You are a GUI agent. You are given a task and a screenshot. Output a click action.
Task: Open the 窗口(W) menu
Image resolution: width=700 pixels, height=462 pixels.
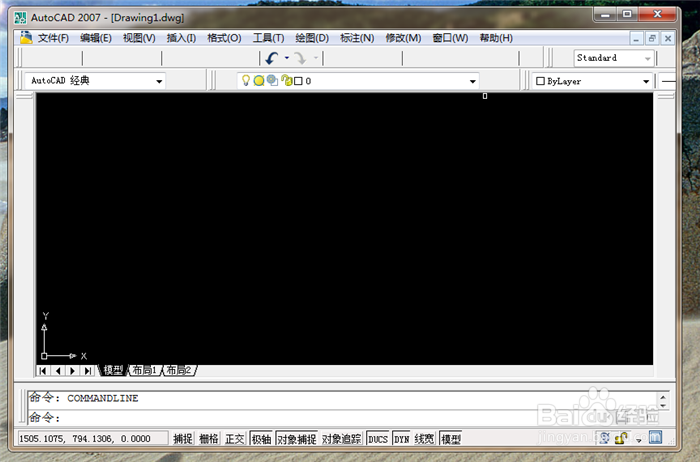point(450,38)
